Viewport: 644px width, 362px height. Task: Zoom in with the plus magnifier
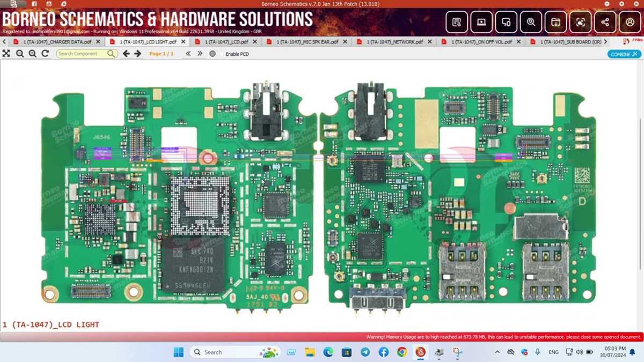[33, 54]
